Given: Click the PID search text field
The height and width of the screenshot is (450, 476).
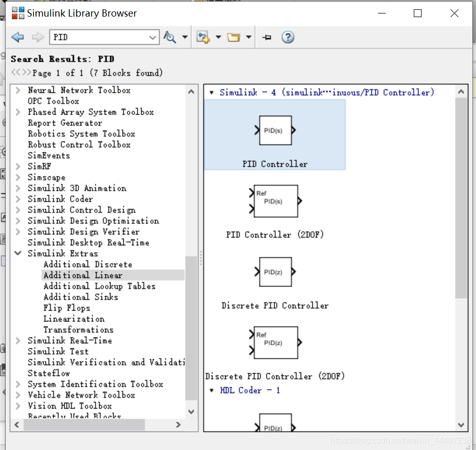Looking at the screenshot, I should (100, 37).
